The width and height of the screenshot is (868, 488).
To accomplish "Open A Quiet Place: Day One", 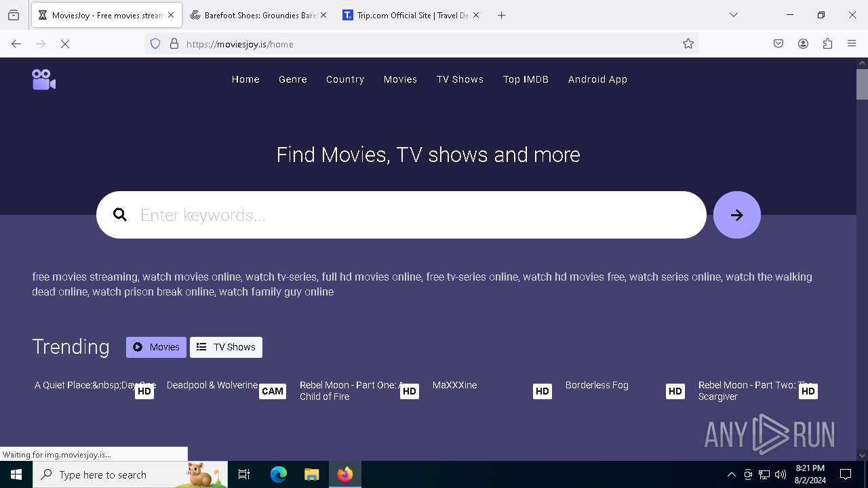I will [x=95, y=385].
